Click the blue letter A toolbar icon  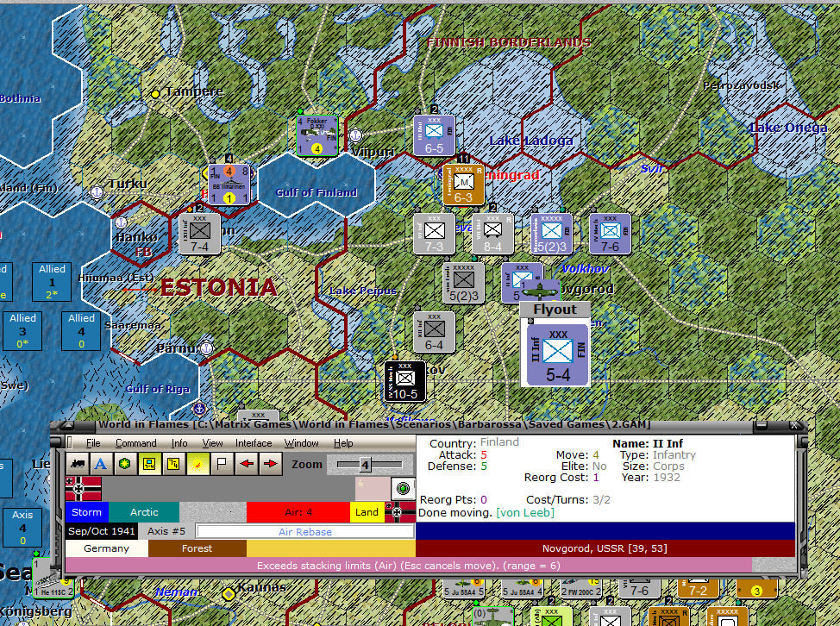point(101,464)
